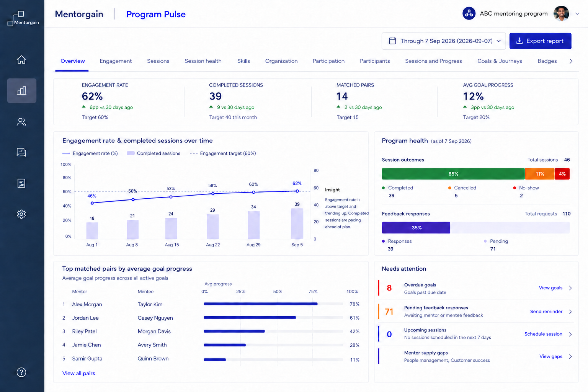588x392 pixels.
Task: Click the Send reminder link
Action: tap(546, 312)
